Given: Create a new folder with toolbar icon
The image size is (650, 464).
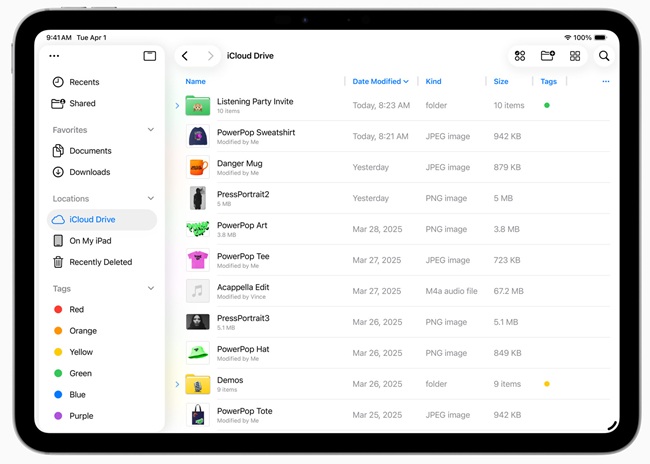Looking at the screenshot, I should 548,56.
